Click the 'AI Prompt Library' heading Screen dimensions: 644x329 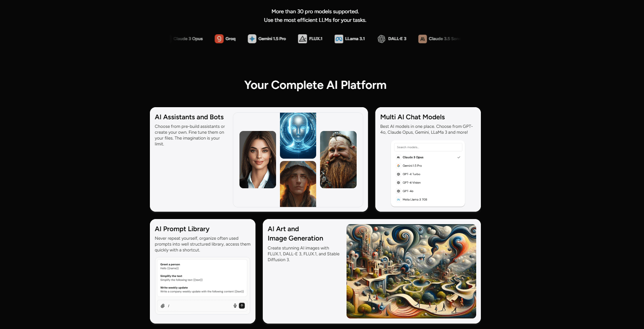point(182,229)
